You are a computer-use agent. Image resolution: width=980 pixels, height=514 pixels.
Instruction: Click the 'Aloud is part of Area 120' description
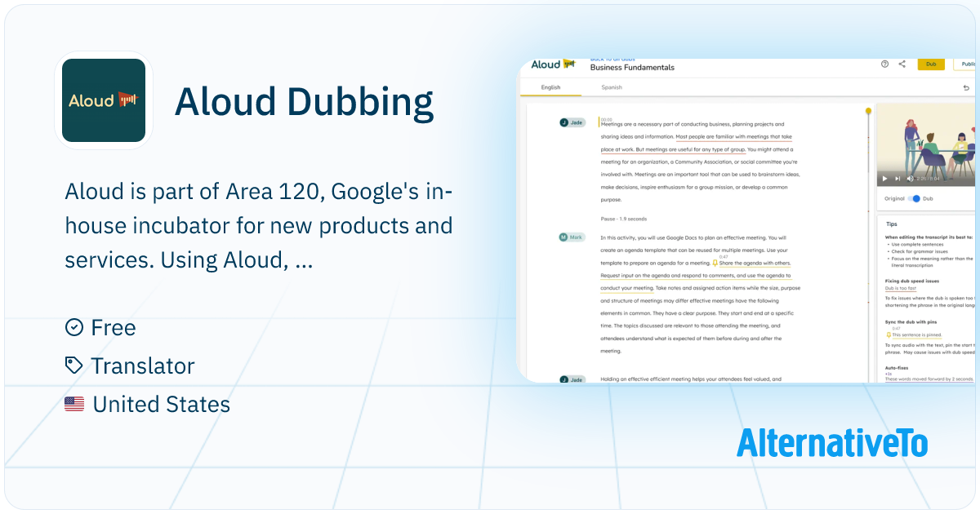point(260,227)
